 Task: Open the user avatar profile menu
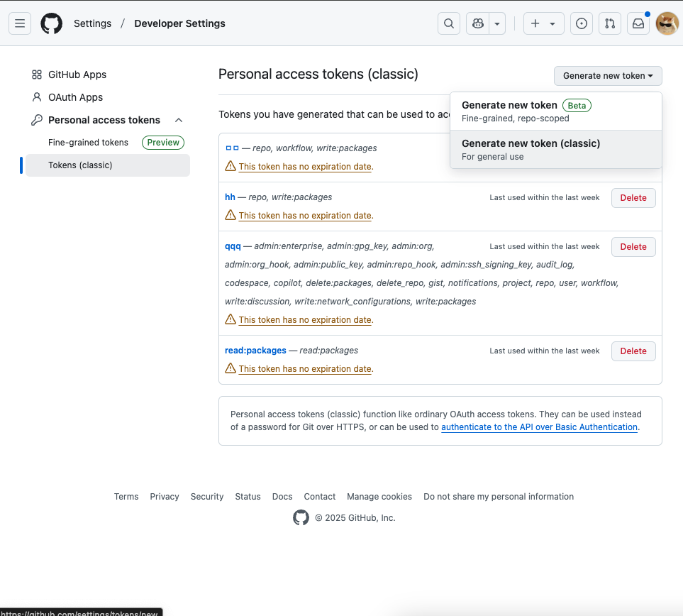pos(667,23)
